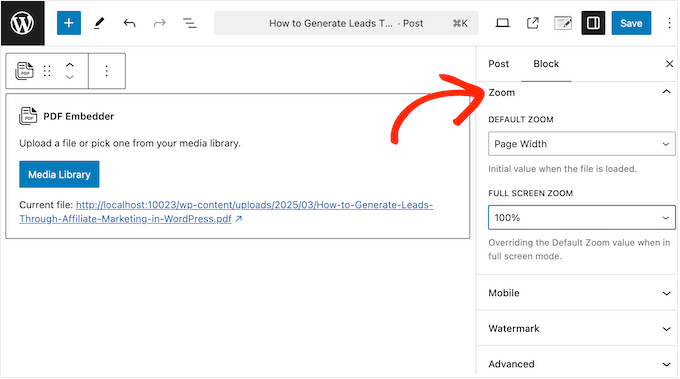The image size is (680, 379).
Task: Move block down with arrow
Action: click(x=69, y=77)
